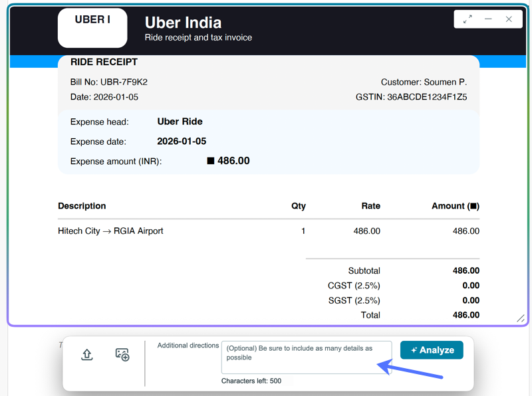Click the Analyze button

pyautogui.click(x=432, y=350)
